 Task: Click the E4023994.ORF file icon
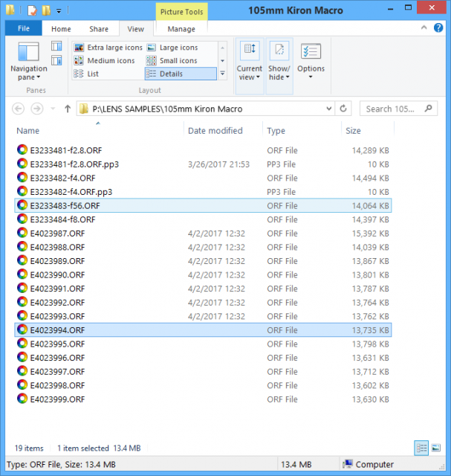(22, 329)
